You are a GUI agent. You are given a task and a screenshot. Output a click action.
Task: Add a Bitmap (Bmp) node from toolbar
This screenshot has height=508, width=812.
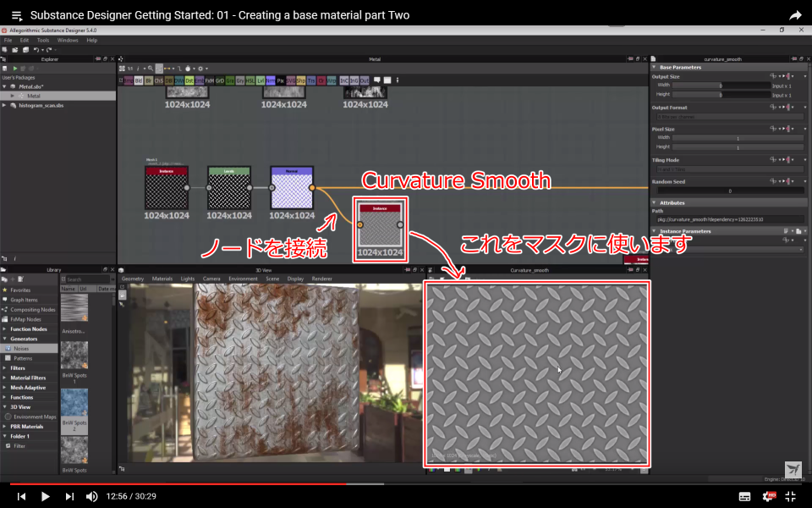[129, 81]
